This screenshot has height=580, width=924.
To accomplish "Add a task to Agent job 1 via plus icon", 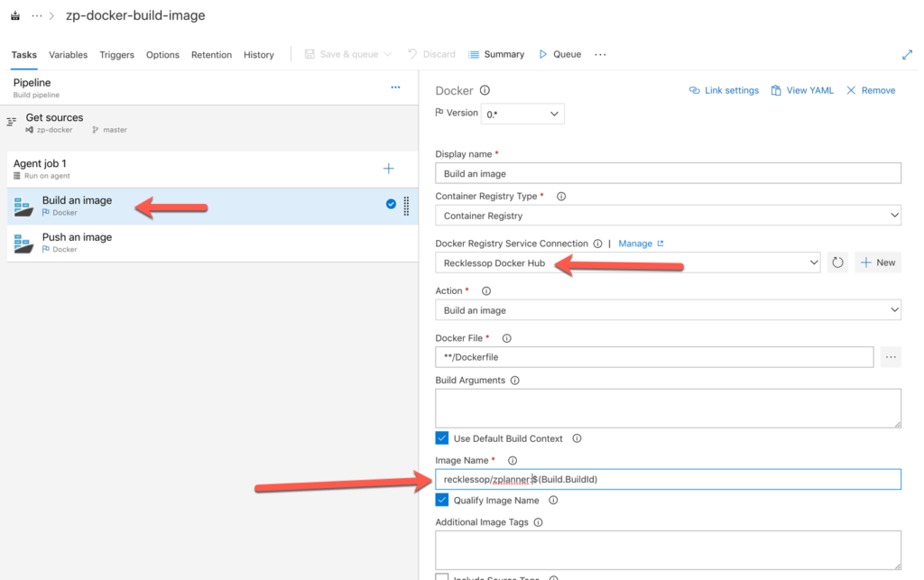I will point(388,168).
